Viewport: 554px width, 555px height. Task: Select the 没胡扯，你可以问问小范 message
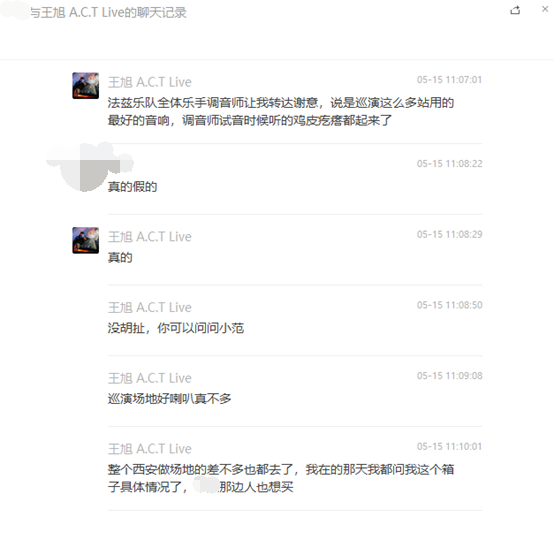coord(176,328)
